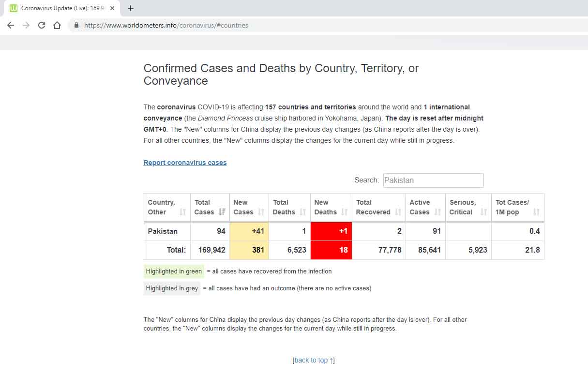588x392 pixels.
Task: Sort by Serious, Critical column
Action: click(468, 207)
